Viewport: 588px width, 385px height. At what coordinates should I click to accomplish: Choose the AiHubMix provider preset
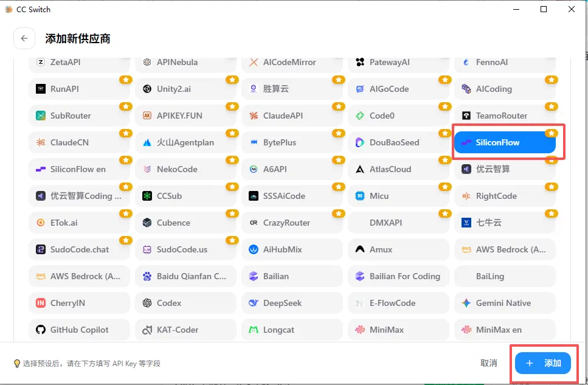point(292,249)
